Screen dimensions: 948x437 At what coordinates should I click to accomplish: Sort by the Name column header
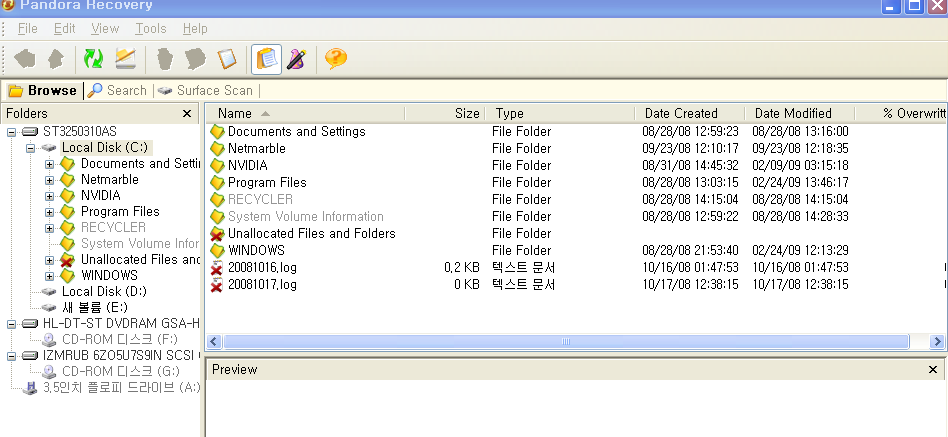click(x=305, y=114)
